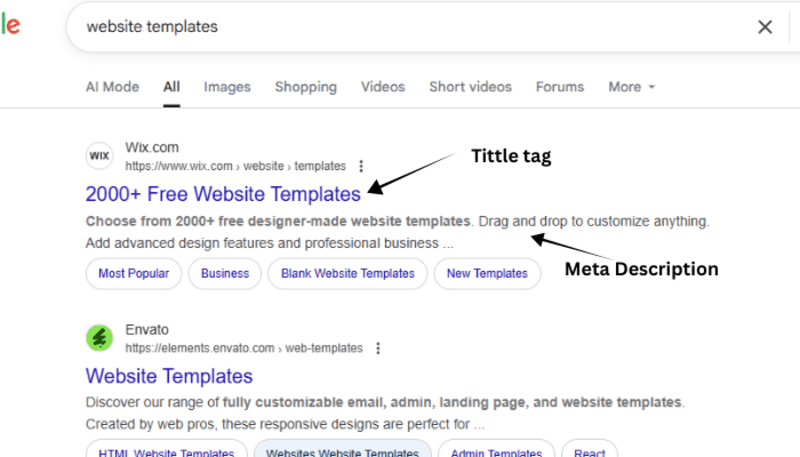800x457 pixels.
Task: Expand the More dropdown in search tabs
Action: tap(631, 87)
